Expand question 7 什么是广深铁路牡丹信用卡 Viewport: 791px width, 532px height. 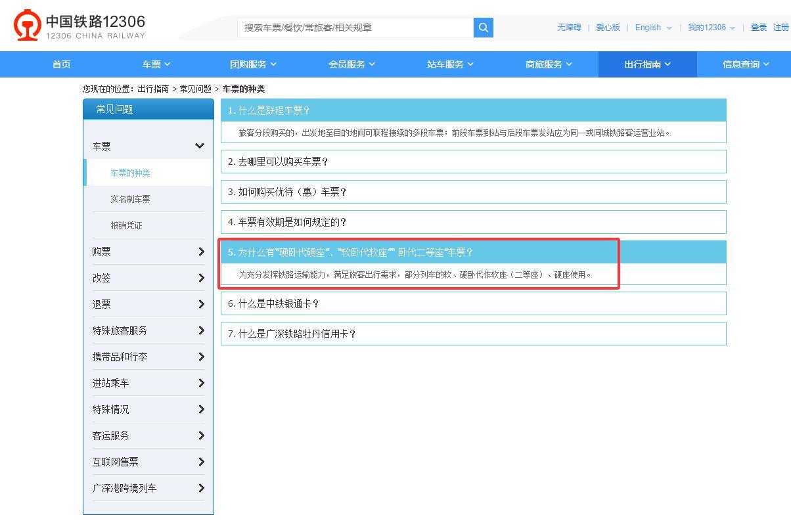click(x=474, y=334)
